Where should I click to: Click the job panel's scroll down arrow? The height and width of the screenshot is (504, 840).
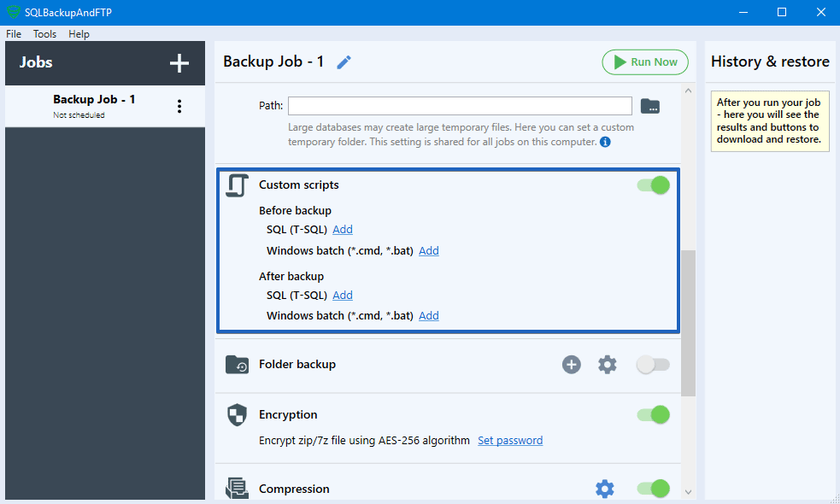tap(689, 492)
